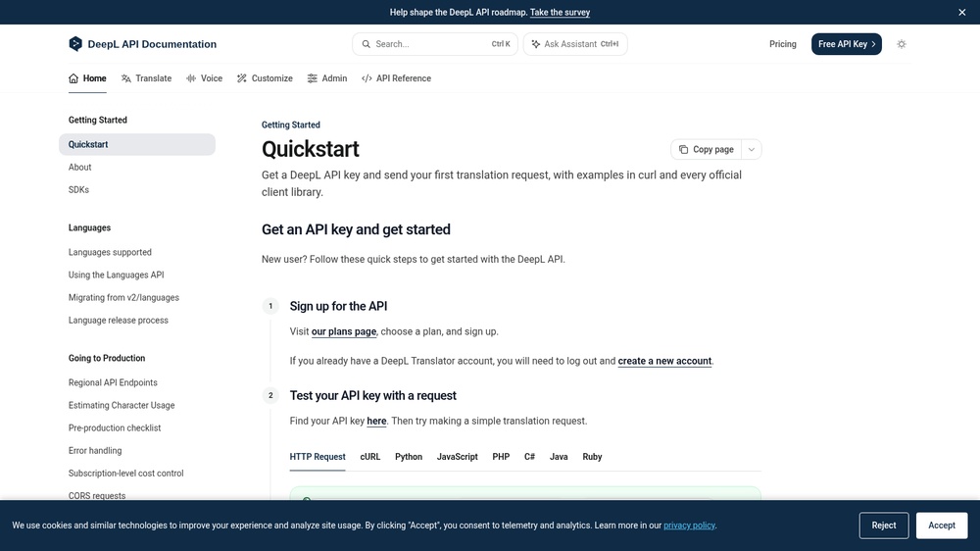The height and width of the screenshot is (551, 980).
Task: Click the here API key link
Action: click(376, 421)
